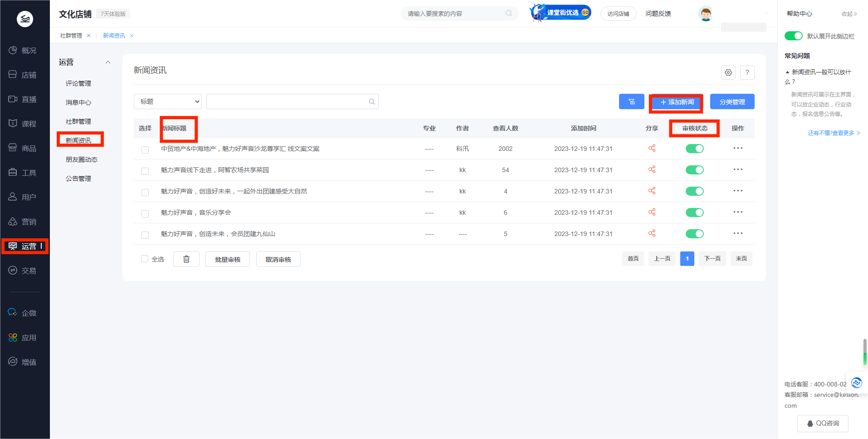Click the logo icon at sidebar top

(x=25, y=19)
